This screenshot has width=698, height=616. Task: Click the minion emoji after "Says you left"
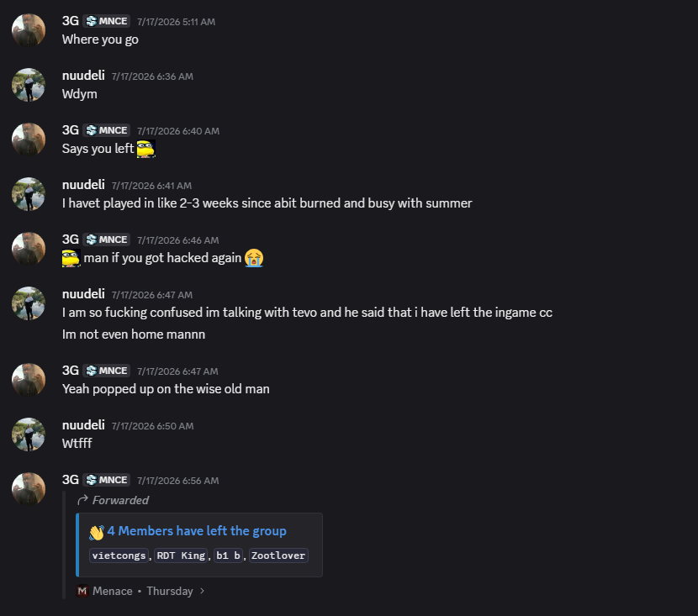point(146,149)
